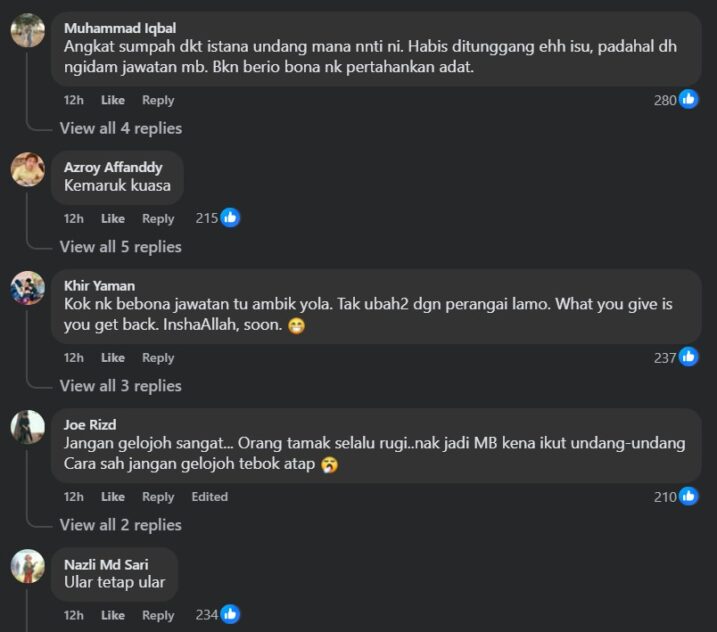Expand "View all 5 replies" thread
717x632 pixels.
point(120,247)
